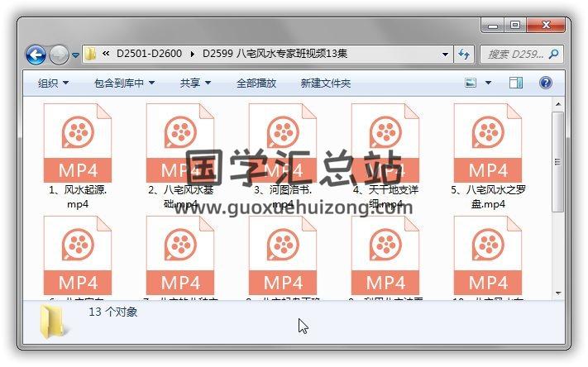This screenshot has height=367, width=588.
Task: Click 新建文件夹 to create folder
Action: (326, 83)
